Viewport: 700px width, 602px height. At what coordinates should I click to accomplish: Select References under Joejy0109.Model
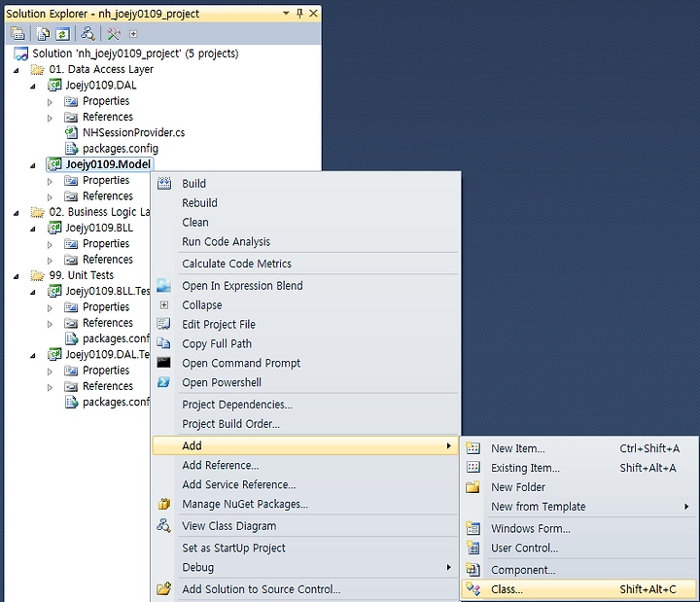108,196
